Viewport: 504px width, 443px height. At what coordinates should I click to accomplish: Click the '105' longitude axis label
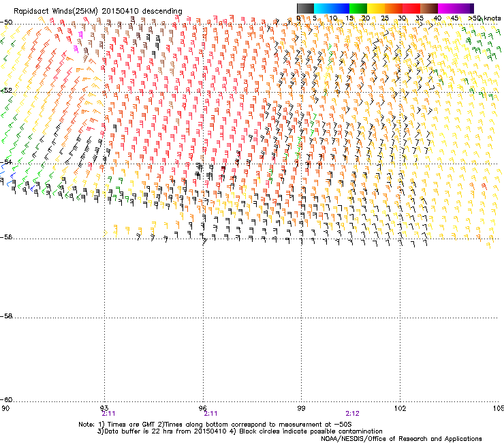[x=499, y=408]
